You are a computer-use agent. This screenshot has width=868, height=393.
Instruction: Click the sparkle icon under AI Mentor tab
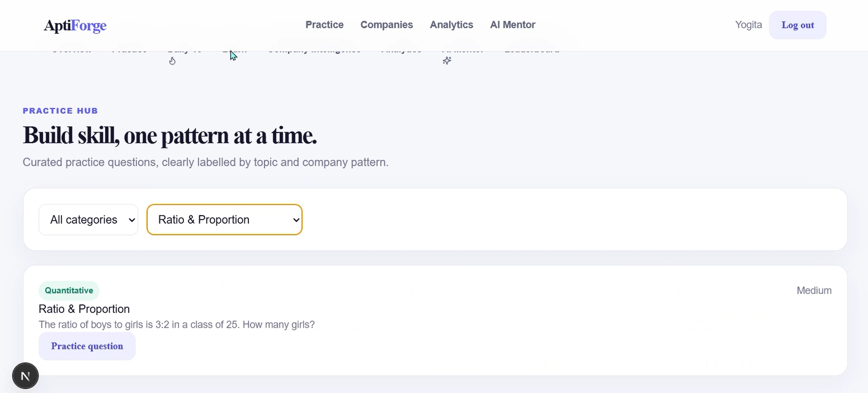coord(447,61)
